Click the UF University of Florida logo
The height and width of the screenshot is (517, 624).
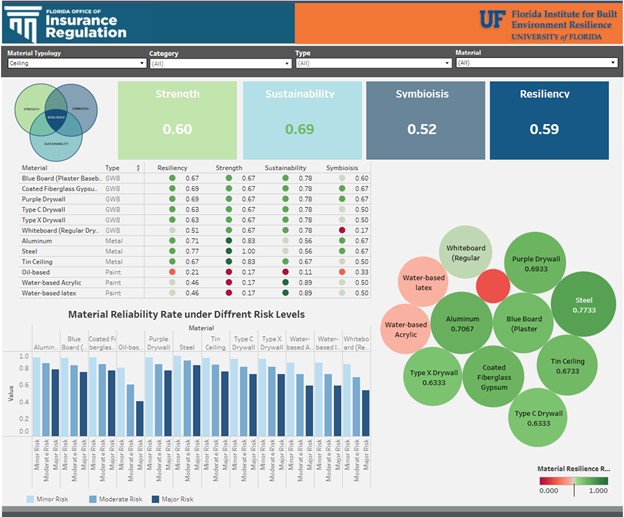[546, 22]
